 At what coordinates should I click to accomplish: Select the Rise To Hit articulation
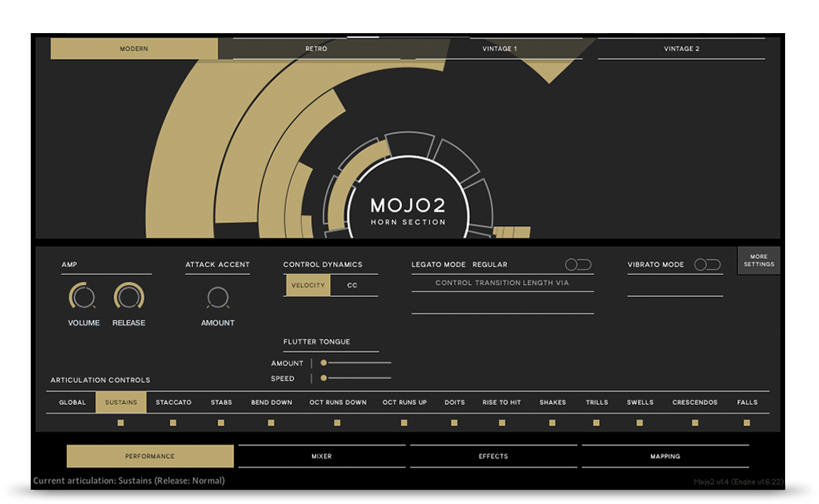coord(502,402)
